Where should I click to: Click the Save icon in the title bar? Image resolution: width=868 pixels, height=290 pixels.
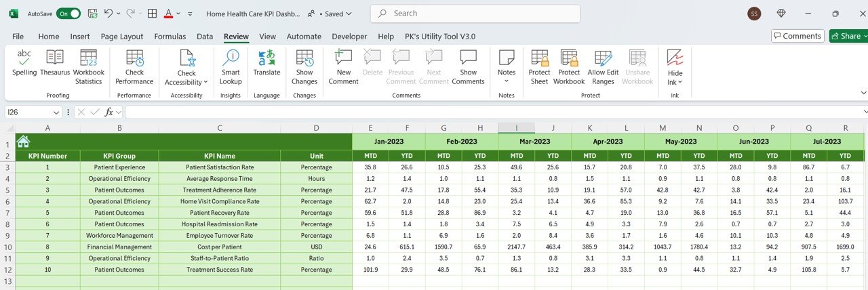point(92,14)
